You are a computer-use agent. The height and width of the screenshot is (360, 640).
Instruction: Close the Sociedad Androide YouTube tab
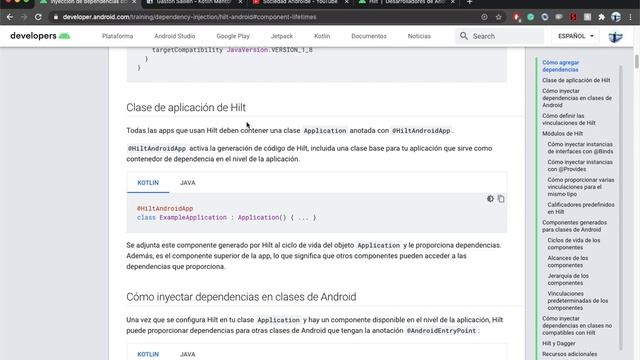pos(346,2)
